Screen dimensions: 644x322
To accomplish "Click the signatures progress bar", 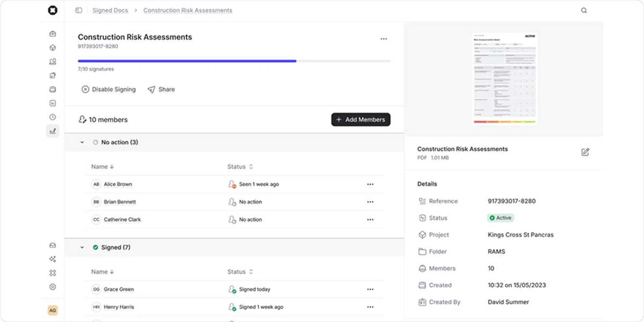I will [x=234, y=61].
